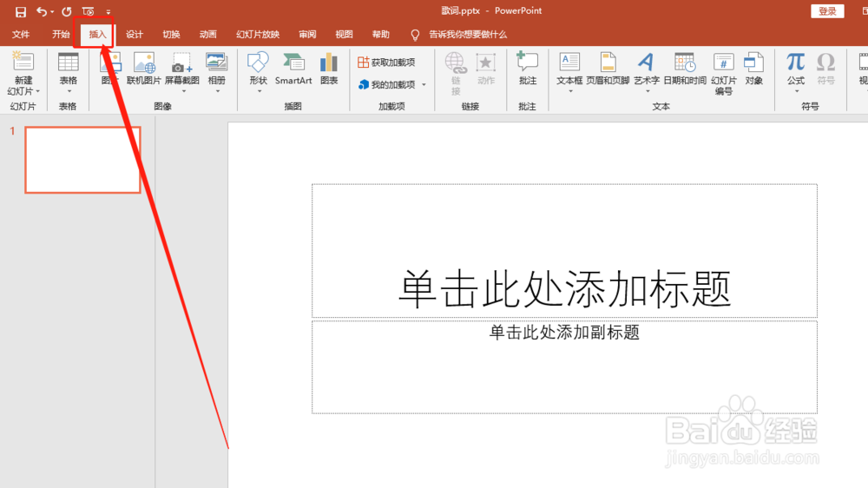Insert 幻灯片编号 slide number
Screen dimensions: 868x488
coord(724,74)
